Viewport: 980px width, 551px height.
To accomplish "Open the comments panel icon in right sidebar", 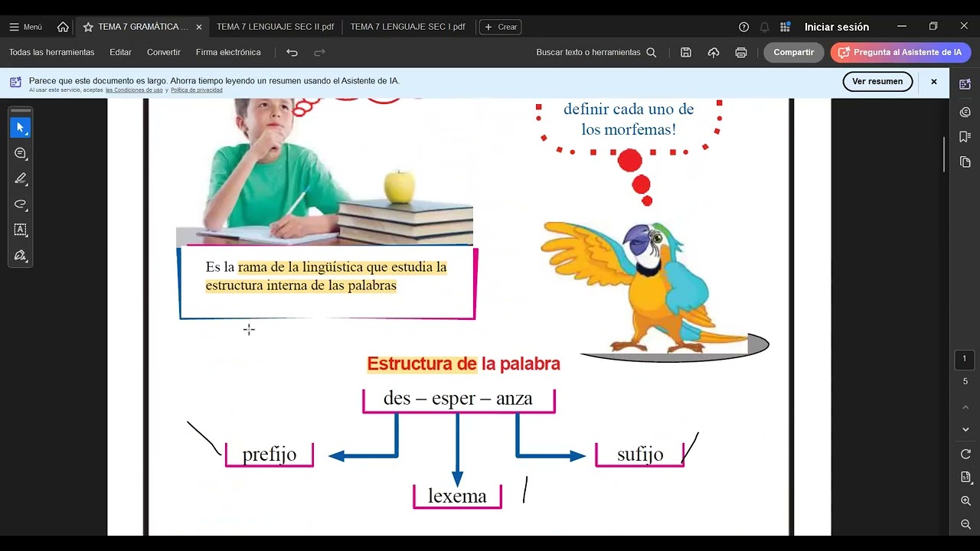I will (965, 112).
